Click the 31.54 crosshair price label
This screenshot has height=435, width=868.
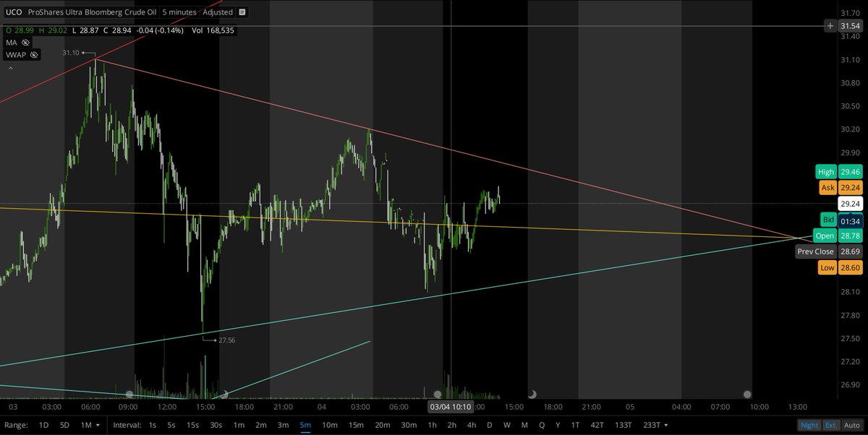tap(849, 25)
